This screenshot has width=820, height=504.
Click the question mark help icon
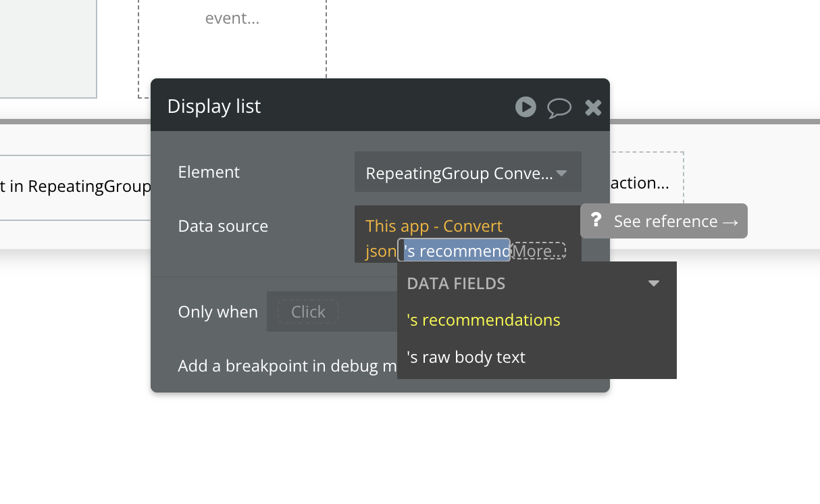(596, 220)
